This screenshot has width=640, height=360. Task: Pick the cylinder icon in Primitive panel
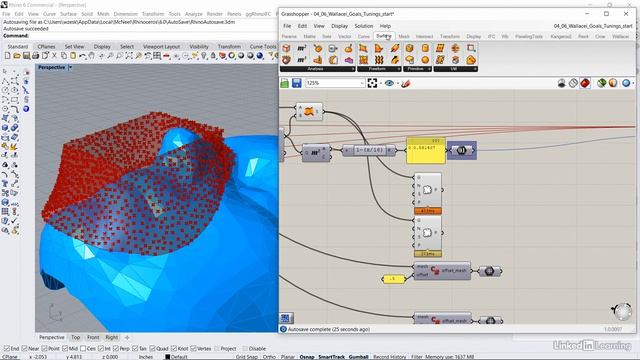(425, 48)
